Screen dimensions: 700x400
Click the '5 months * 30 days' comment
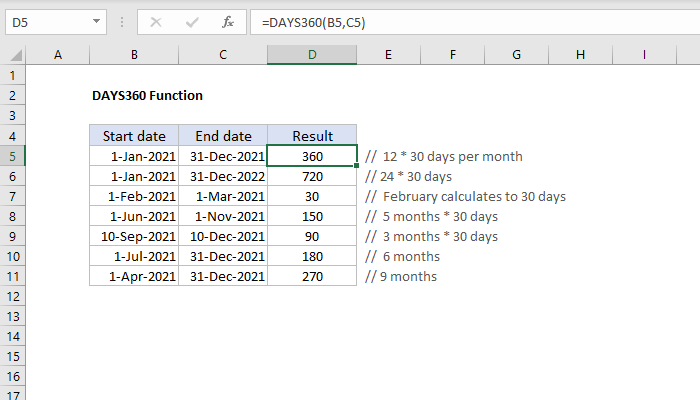point(431,217)
